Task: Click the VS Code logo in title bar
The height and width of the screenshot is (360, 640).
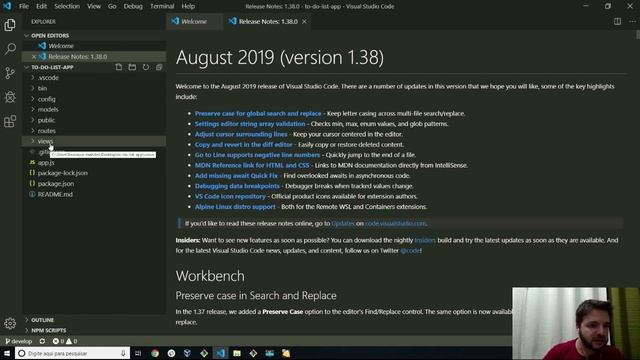Action: 7,6
